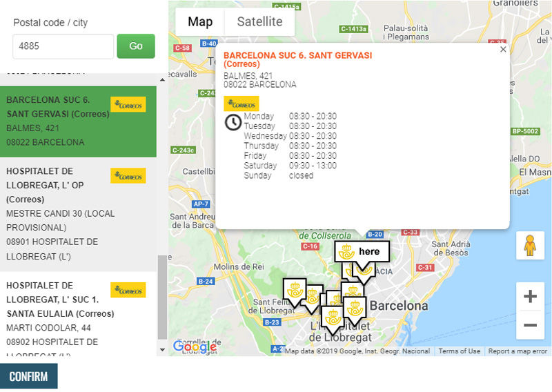Click the clock opening-hours icon
The width and height of the screenshot is (552, 392).
click(233, 123)
